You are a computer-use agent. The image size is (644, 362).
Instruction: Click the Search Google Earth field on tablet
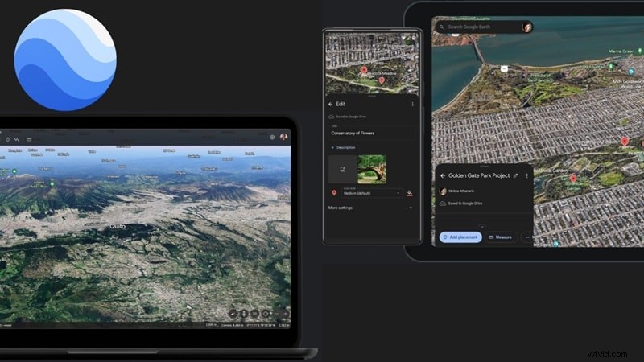coord(484,27)
